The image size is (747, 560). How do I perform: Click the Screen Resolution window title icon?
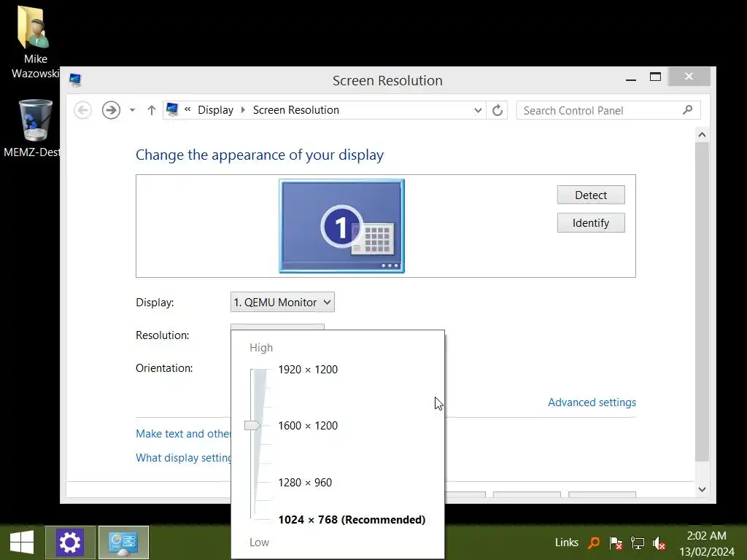click(75, 80)
